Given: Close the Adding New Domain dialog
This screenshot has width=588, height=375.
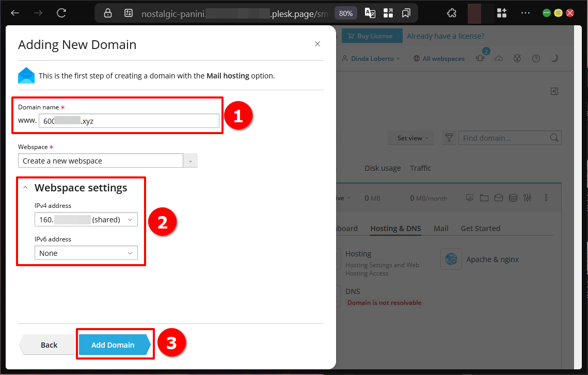Looking at the screenshot, I should point(317,44).
